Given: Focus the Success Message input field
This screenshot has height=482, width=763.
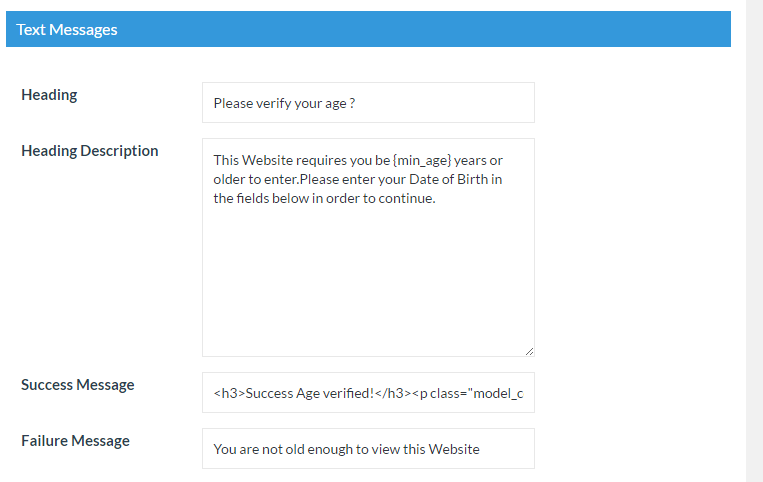Looking at the screenshot, I should [368, 393].
